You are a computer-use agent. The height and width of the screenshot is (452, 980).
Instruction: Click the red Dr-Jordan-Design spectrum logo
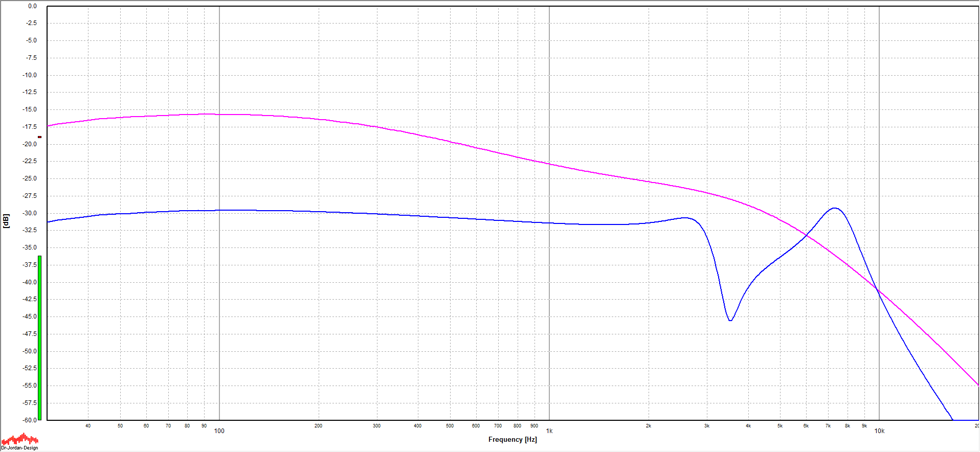click(x=20, y=439)
